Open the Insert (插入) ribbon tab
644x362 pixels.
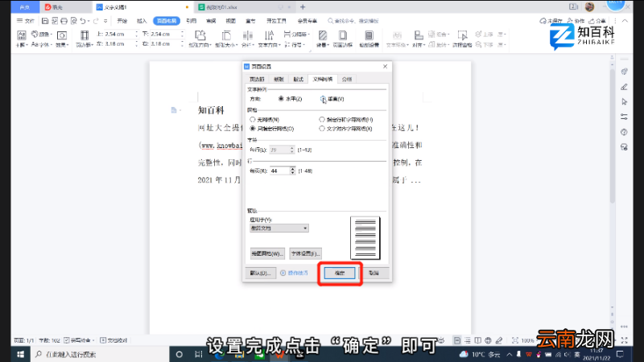(x=142, y=21)
